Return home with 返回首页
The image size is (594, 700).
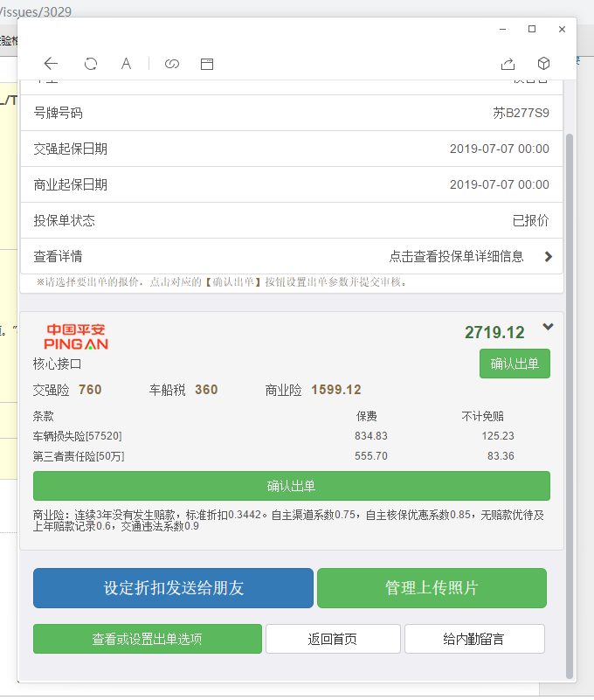click(333, 639)
